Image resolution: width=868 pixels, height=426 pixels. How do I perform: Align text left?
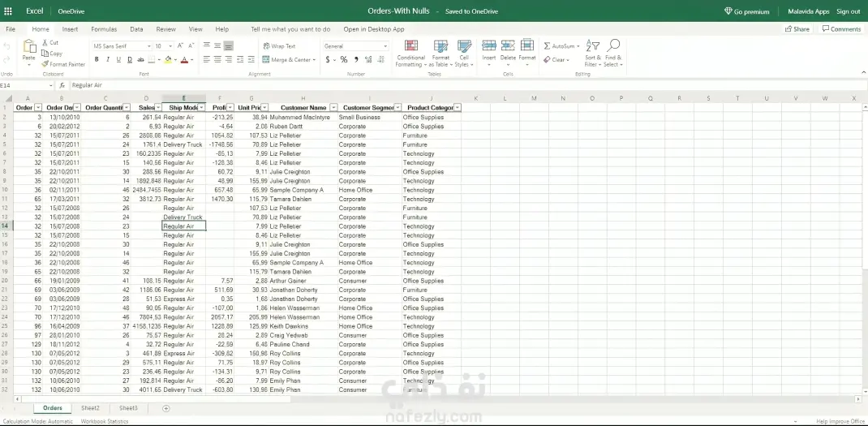207,59
